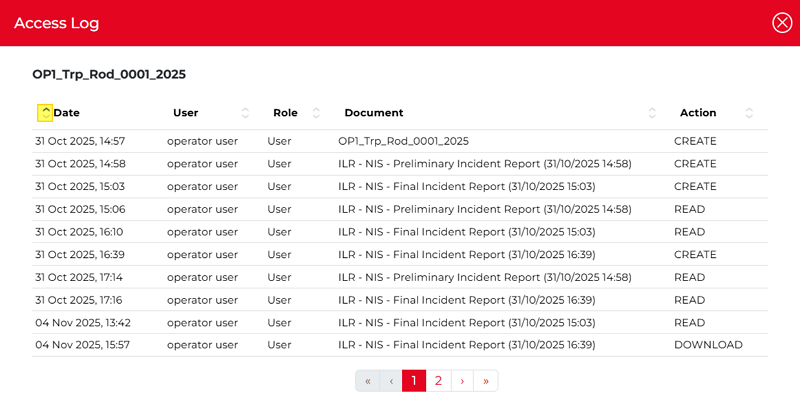Click CREATE action in the 16:39 row
Image resolution: width=800 pixels, height=402 pixels.
(x=695, y=255)
